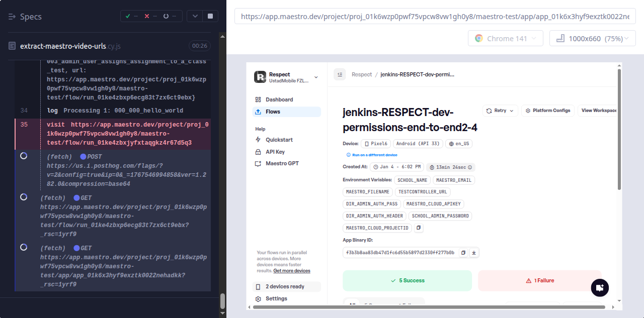
Task: Click the URL address input field
Action: pyautogui.click(x=435, y=16)
